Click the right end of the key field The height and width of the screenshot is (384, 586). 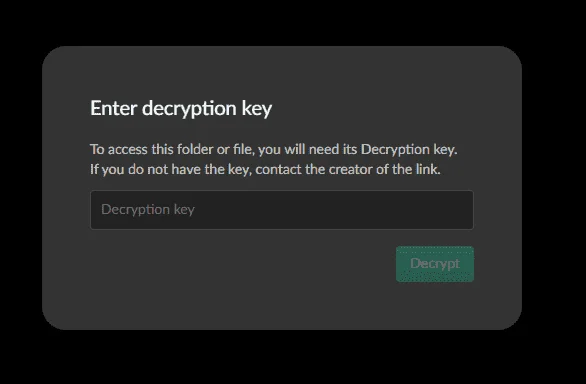[460, 210]
